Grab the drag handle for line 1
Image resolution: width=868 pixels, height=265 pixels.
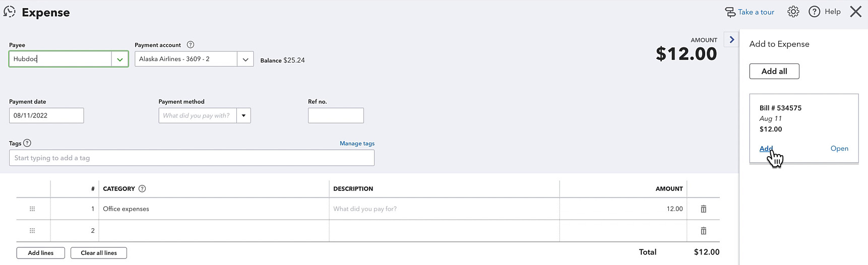click(32, 209)
